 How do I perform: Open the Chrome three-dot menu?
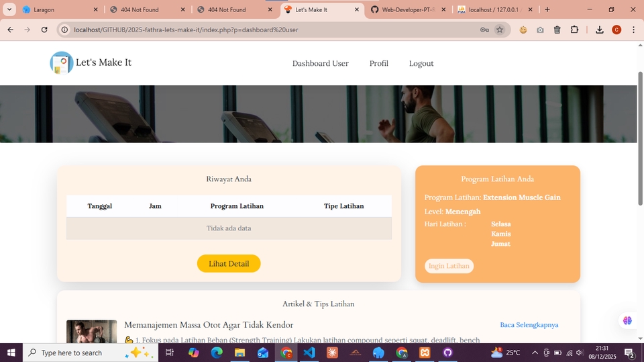[x=633, y=30]
